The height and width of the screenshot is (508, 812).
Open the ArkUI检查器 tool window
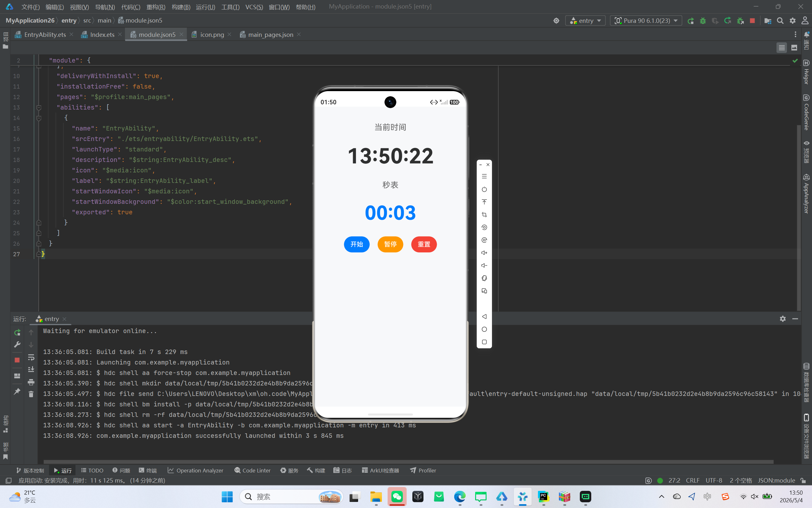click(381, 470)
